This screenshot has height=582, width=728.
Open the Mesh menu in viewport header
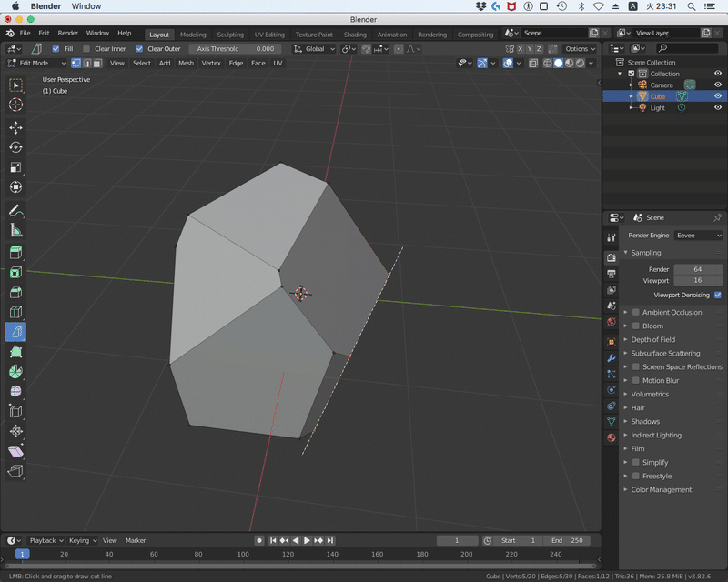(186, 64)
